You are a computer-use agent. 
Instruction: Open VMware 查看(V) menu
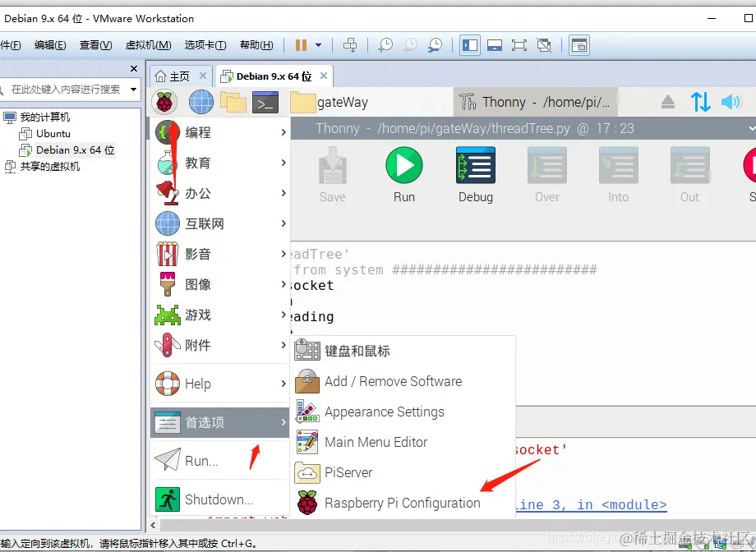(96, 45)
